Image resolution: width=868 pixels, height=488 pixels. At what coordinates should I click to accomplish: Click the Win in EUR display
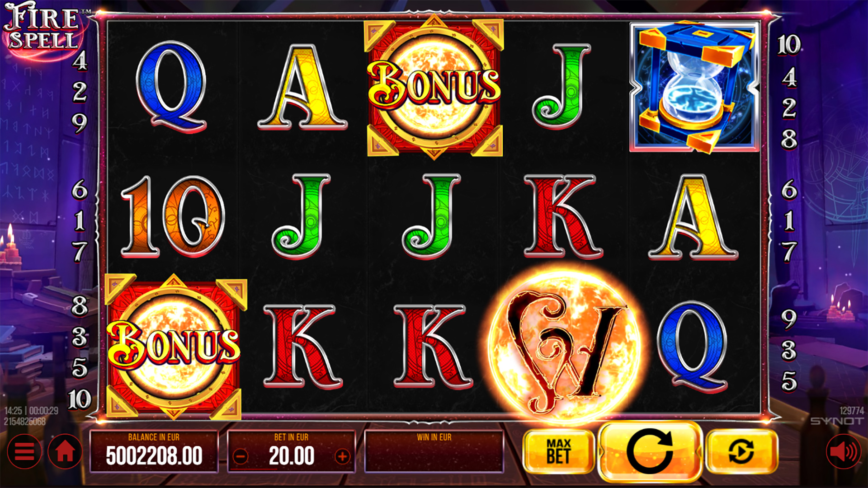tap(434, 452)
